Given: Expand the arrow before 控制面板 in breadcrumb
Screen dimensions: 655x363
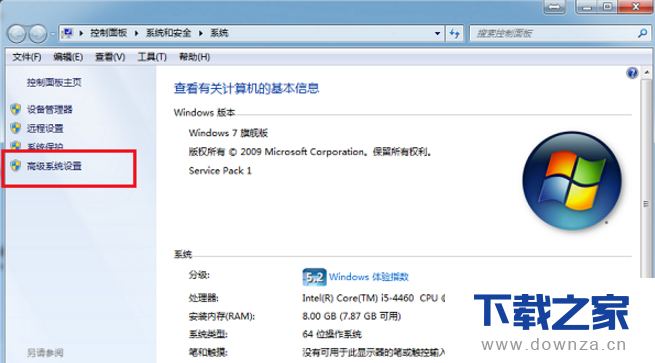Looking at the screenshot, I should [x=81, y=33].
